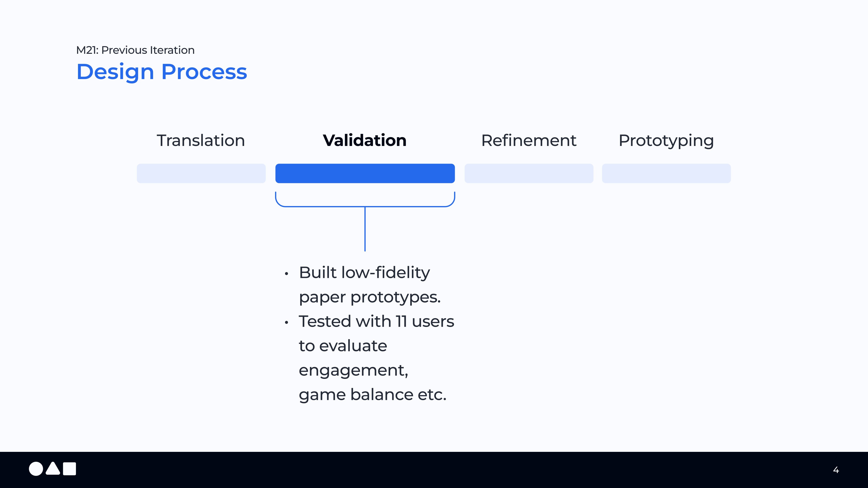Viewport: 868px width, 488px height.
Task: Click the light bar under Translation
Action: coord(201,174)
